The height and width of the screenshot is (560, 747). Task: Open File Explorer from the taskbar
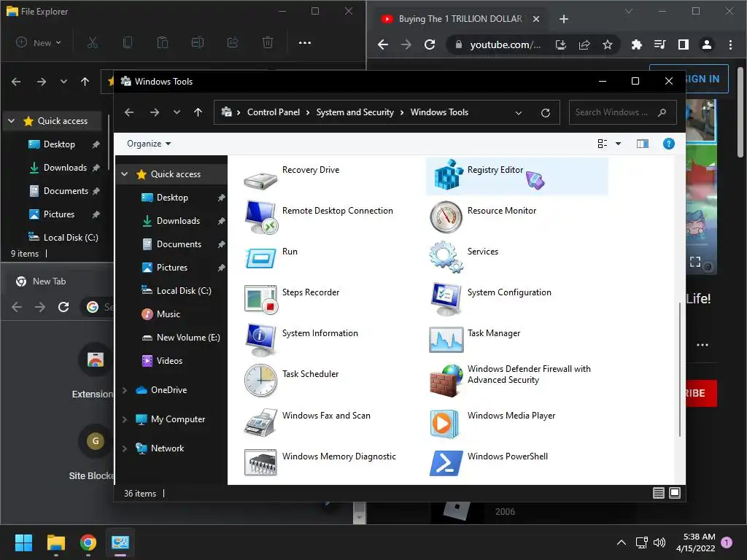(x=55, y=542)
